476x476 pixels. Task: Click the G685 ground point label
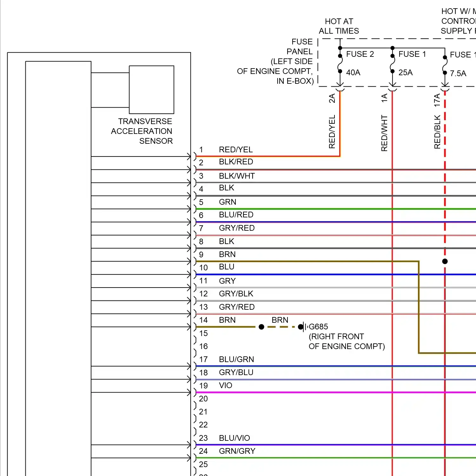coord(318,327)
